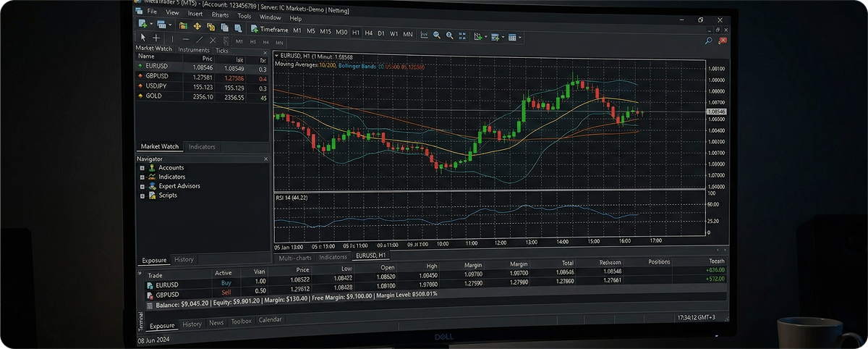Switch to History tab under Navigator

184,259
